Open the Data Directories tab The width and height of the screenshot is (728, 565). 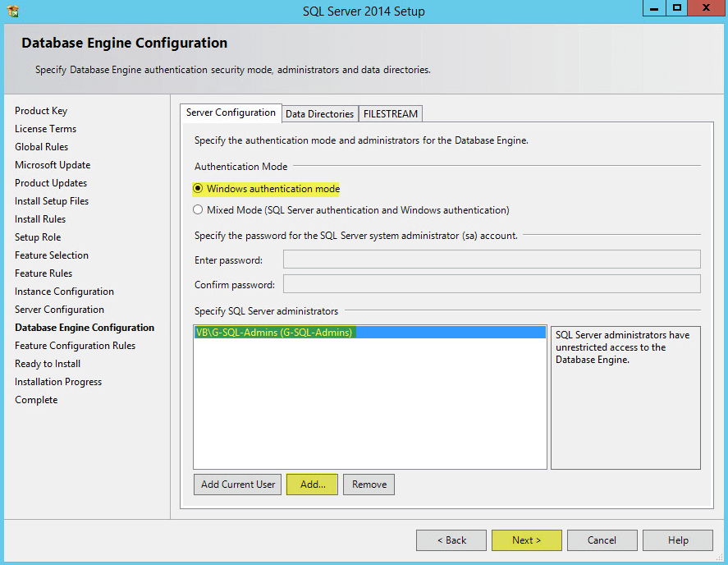320,114
